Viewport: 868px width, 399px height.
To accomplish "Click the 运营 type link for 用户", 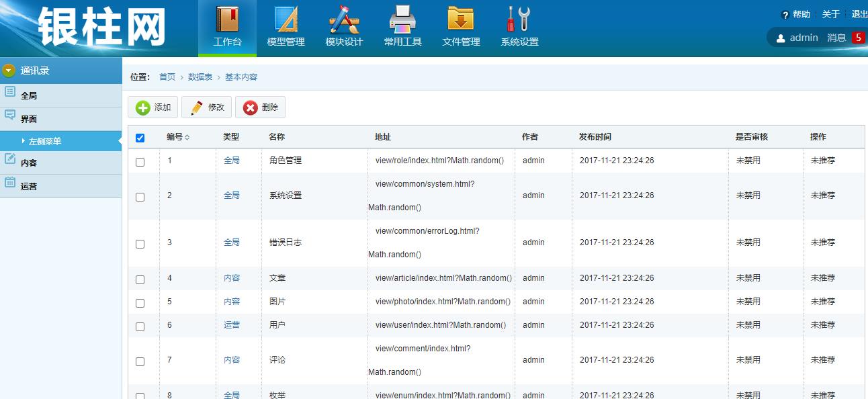I will (232, 325).
